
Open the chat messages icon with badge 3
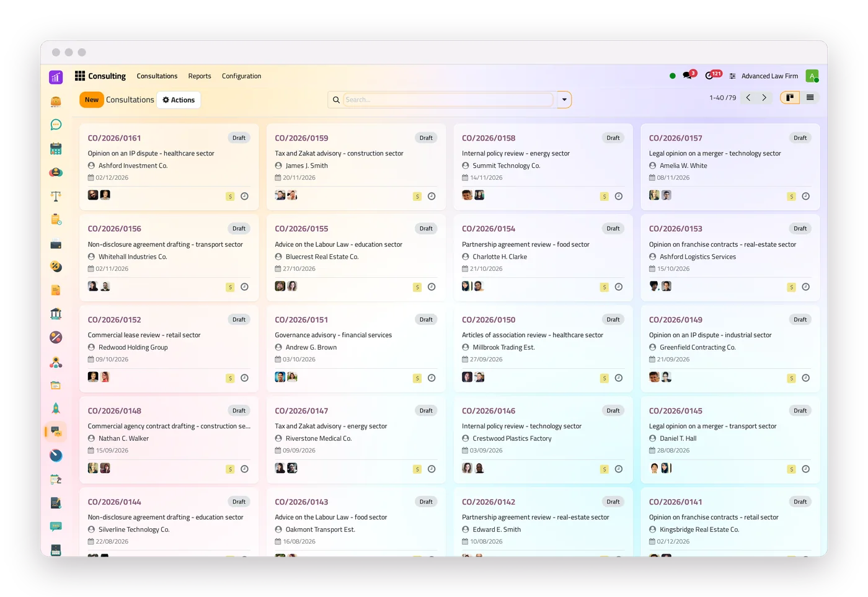[x=688, y=76]
